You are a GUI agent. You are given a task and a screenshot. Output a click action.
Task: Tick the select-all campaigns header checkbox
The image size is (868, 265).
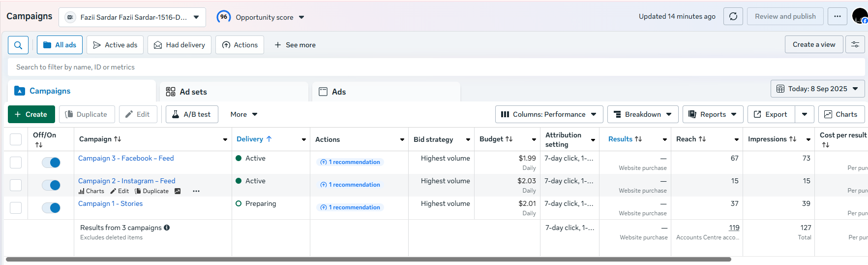click(16, 139)
